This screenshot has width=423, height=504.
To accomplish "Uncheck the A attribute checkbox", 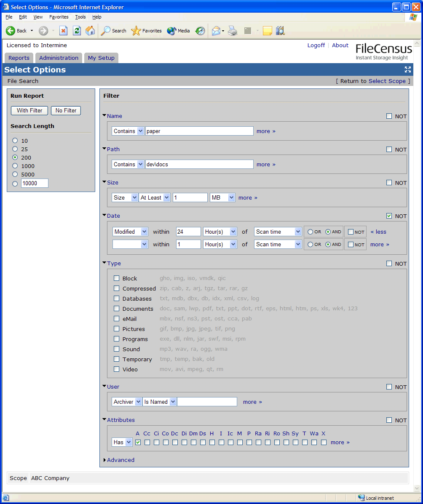I will [138, 442].
